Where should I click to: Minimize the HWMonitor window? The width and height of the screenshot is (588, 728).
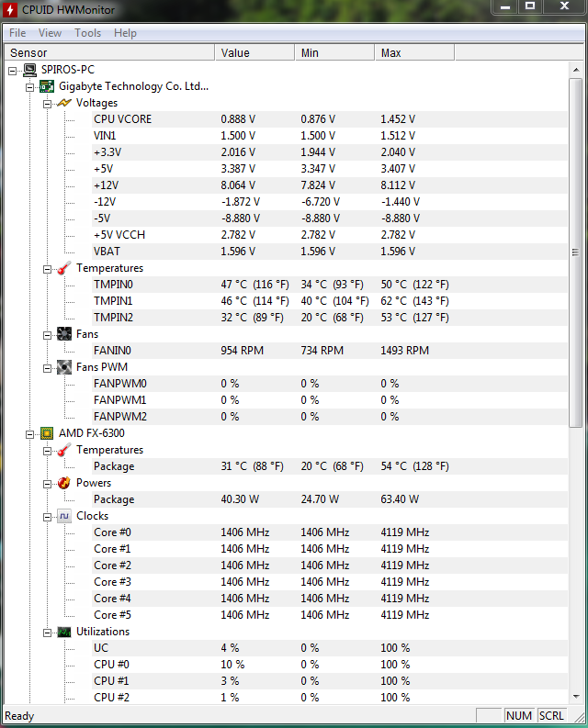click(x=505, y=6)
